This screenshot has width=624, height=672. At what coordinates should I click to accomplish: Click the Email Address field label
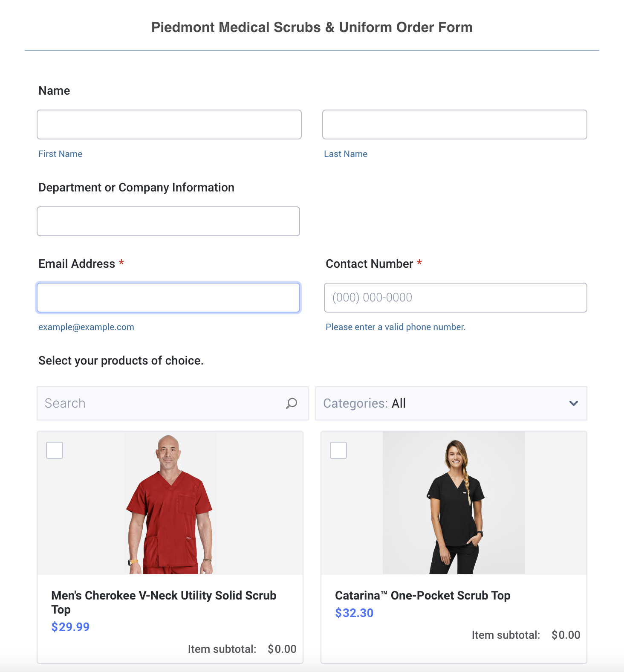point(77,264)
